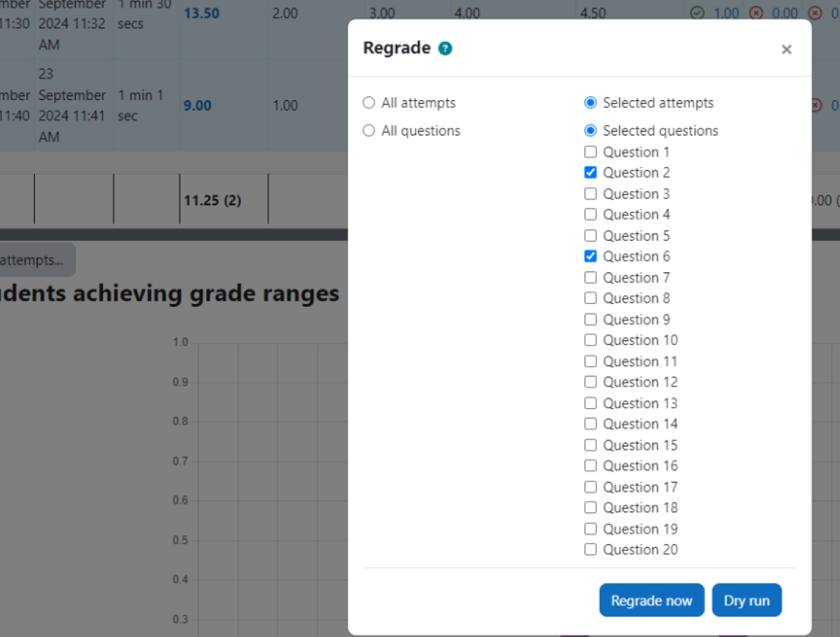Select the All attempts radio button
This screenshot has width=840, height=637.
pos(368,103)
